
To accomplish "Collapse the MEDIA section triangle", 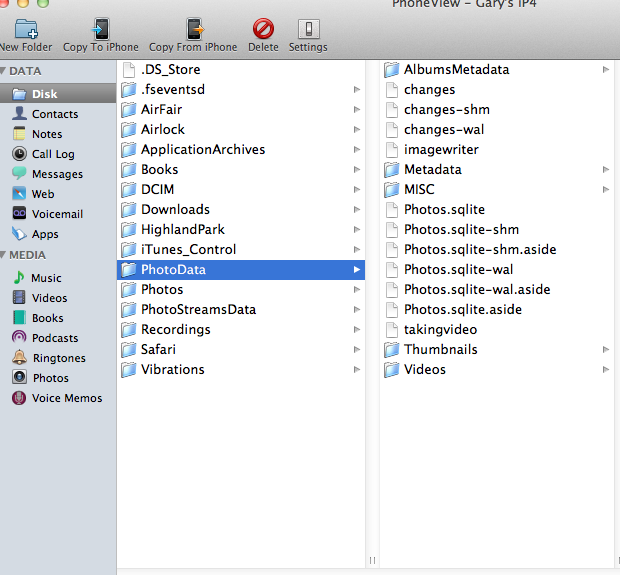I will (x=3, y=255).
